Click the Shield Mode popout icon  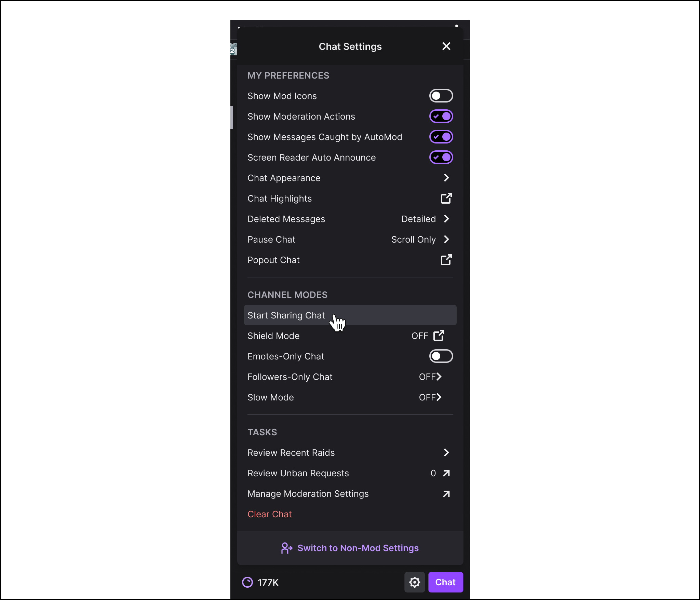coord(439,336)
